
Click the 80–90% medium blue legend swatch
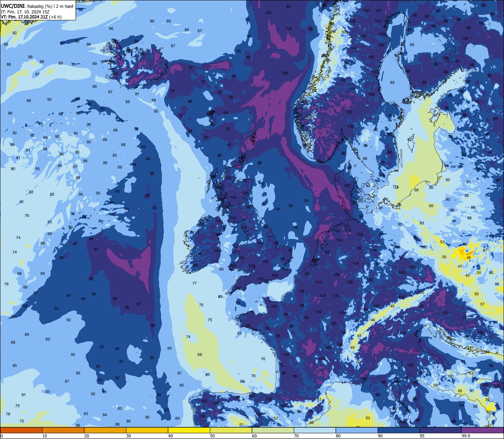tap(357, 430)
